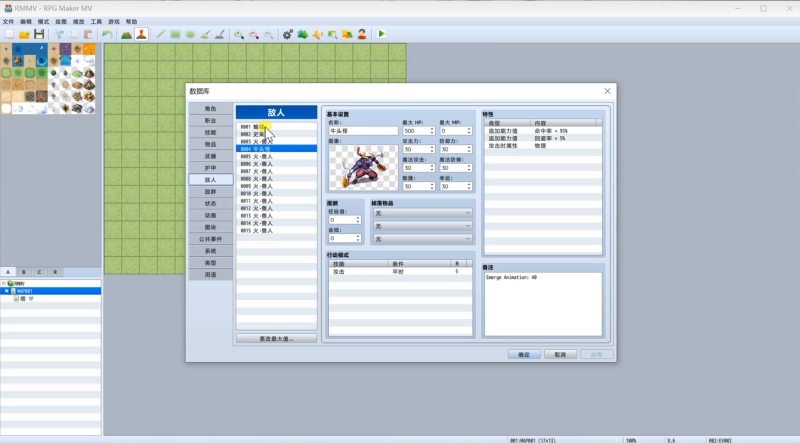Switch to the 角色 database tab
The width and height of the screenshot is (800, 443).
click(211, 109)
